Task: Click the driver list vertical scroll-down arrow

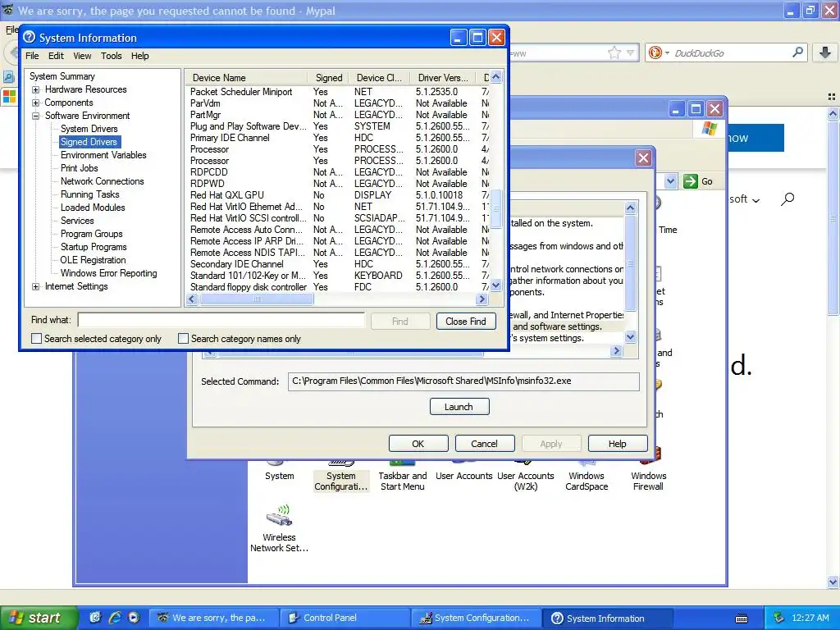Action: coord(496,286)
